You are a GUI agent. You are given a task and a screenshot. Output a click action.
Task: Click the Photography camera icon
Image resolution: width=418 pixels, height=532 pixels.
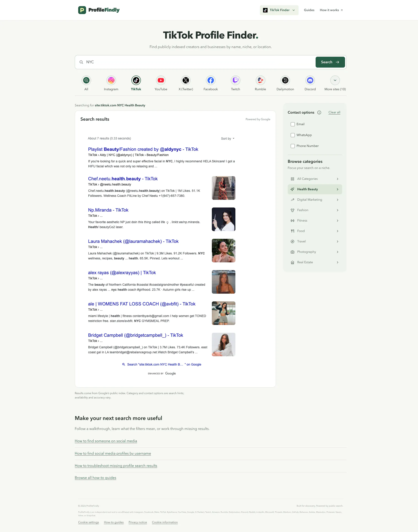click(292, 252)
